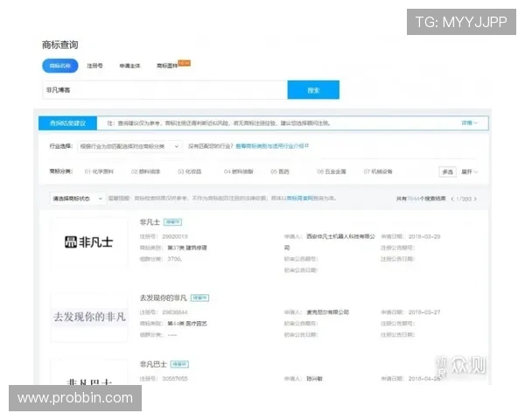Click the status tag beside 非凡士
525x420 pixels.
coord(172,222)
